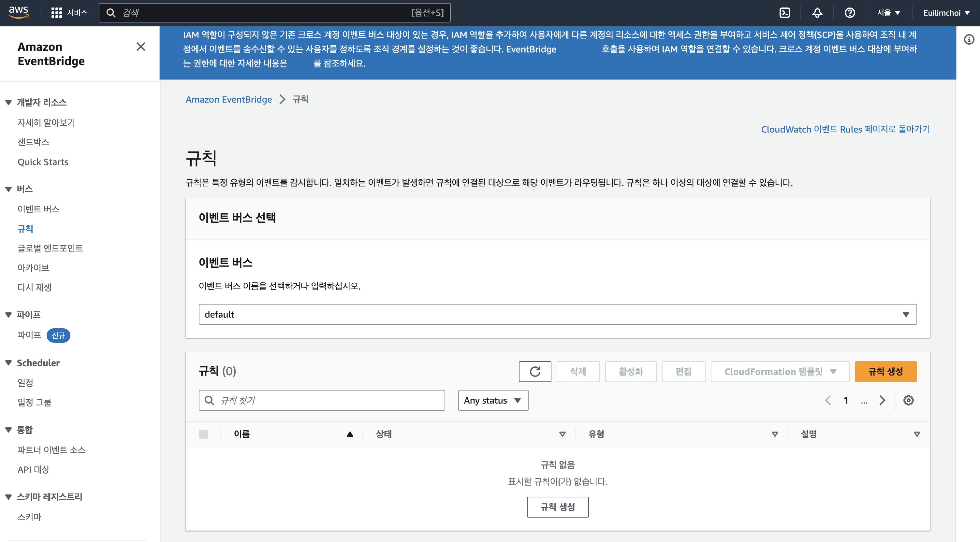Open 샌드박스 in sidebar
This screenshot has width=980, height=542.
(x=33, y=142)
